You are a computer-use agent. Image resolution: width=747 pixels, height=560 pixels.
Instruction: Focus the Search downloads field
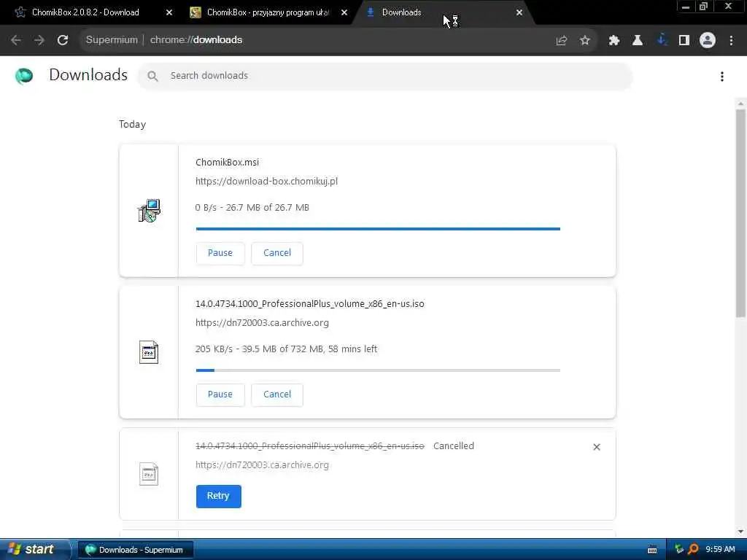pos(385,76)
